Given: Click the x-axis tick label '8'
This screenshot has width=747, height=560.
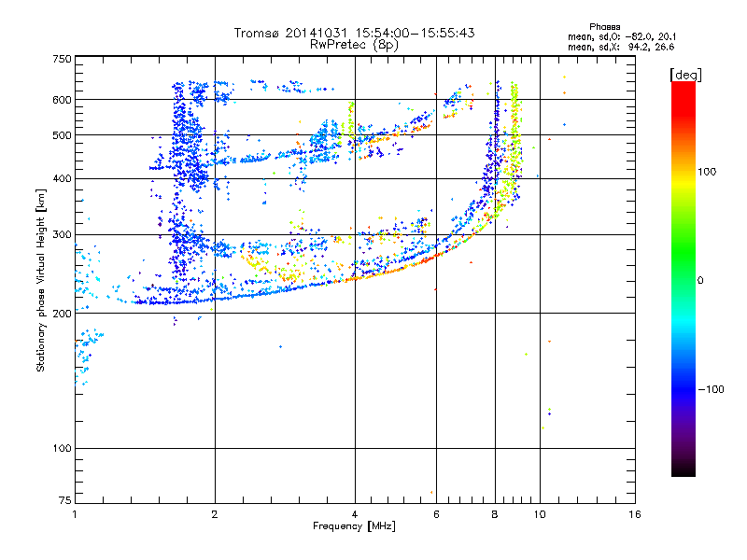Looking at the screenshot, I should coord(495,514).
